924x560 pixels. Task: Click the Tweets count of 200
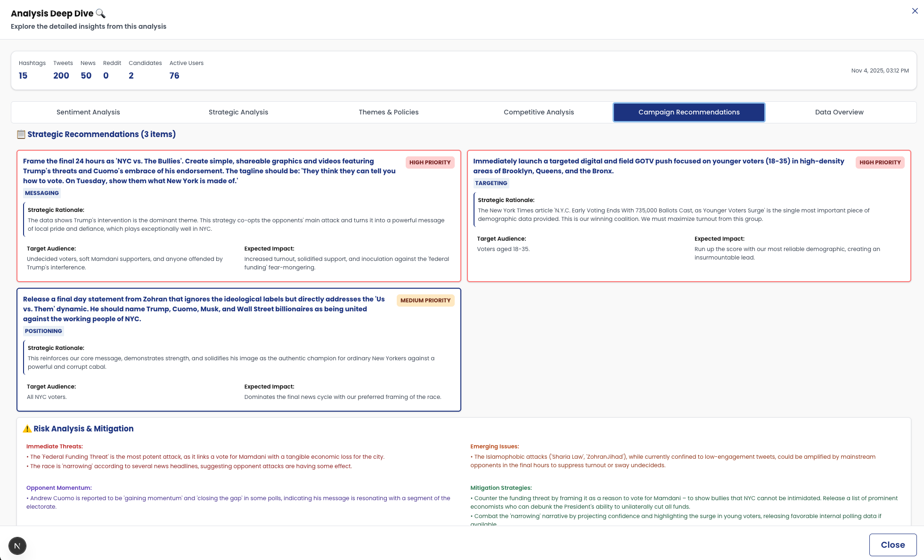pyautogui.click(x=61, y=75)
